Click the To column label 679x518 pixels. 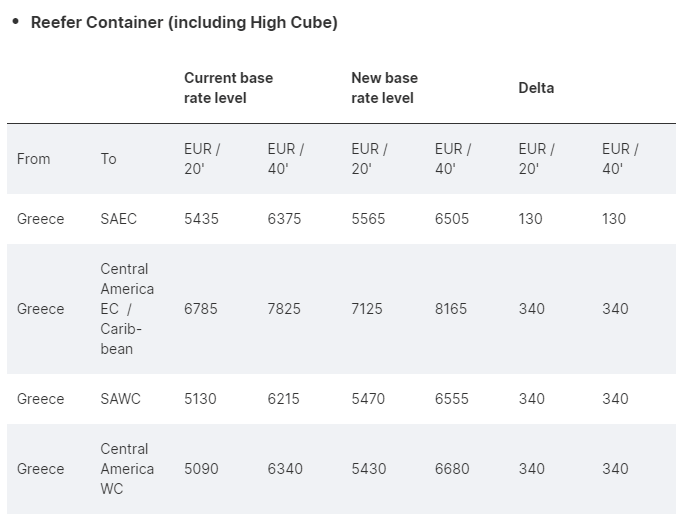pyautogui.click(x=108, y=159)
